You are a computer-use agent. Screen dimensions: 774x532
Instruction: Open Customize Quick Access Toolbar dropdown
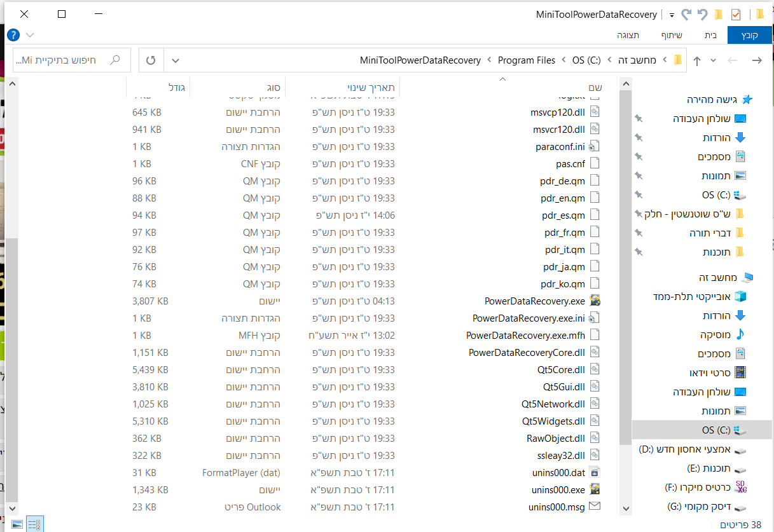click(x=672, y=15)
